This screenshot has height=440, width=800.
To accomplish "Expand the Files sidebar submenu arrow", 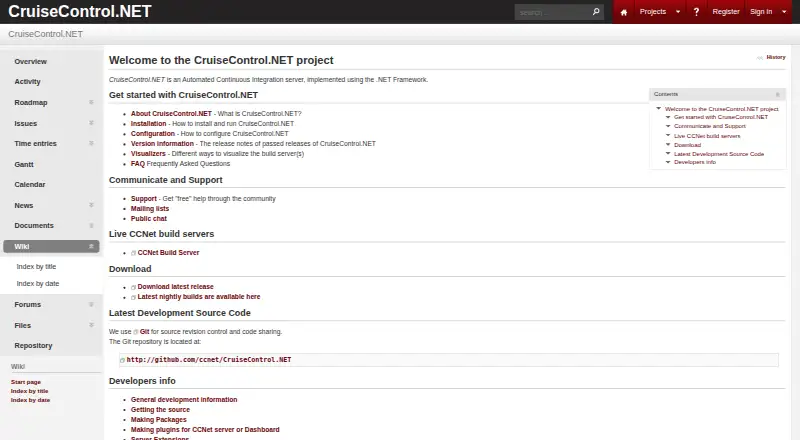I will click(x=91, y=325).
